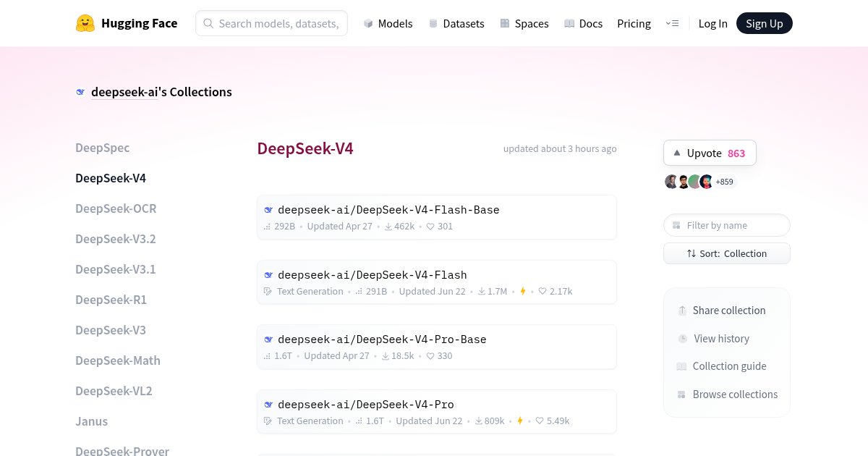Click the Log In link

coord(713,23)
